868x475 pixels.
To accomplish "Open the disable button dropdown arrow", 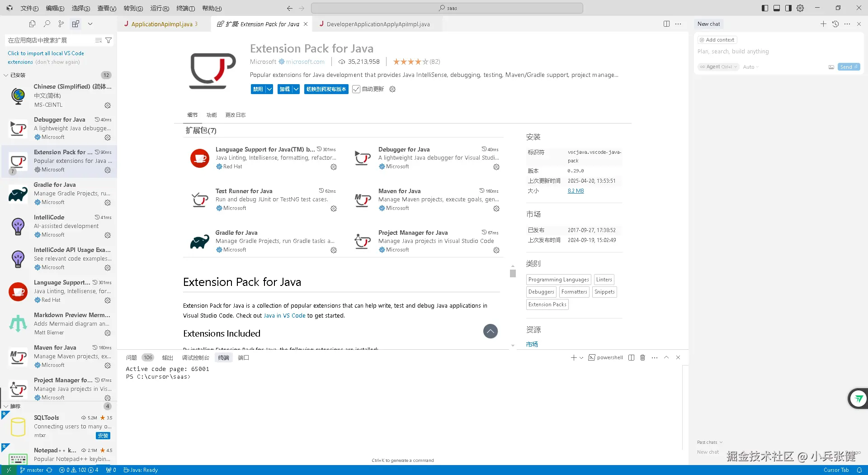I will coord(269,89).
